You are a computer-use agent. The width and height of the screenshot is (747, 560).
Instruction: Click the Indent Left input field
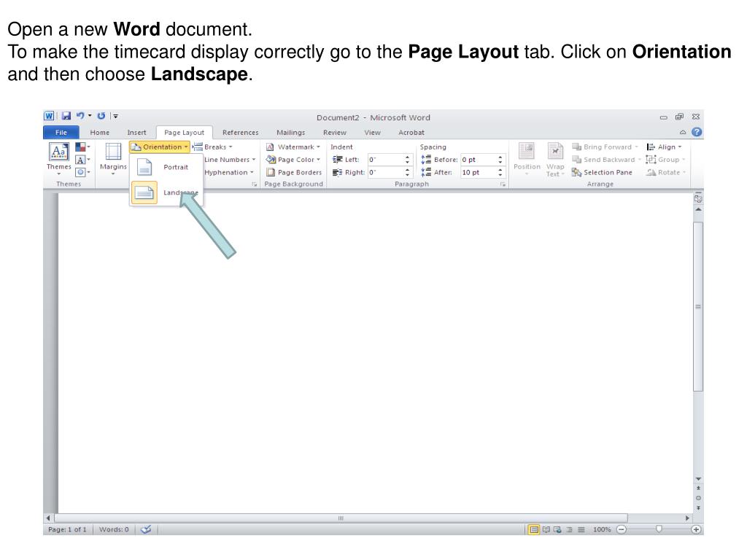point(385,160)
